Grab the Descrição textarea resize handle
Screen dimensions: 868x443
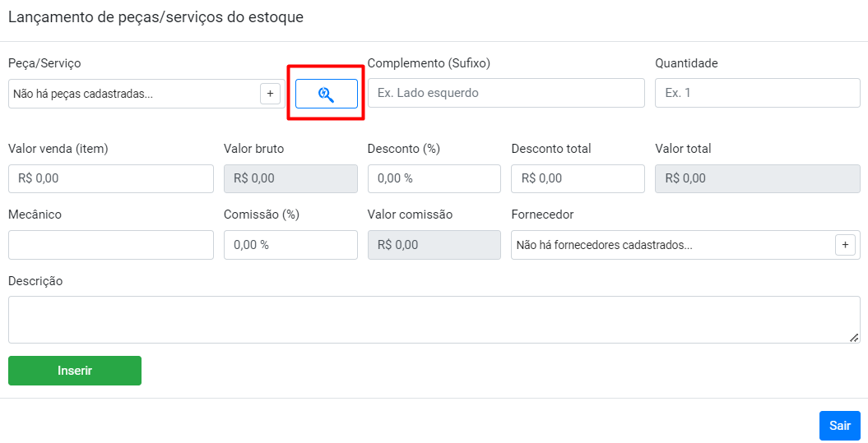[854, 337]
